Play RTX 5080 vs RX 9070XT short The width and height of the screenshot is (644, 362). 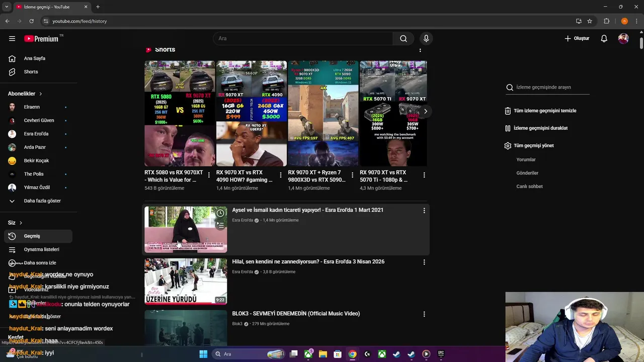[180, 114]
